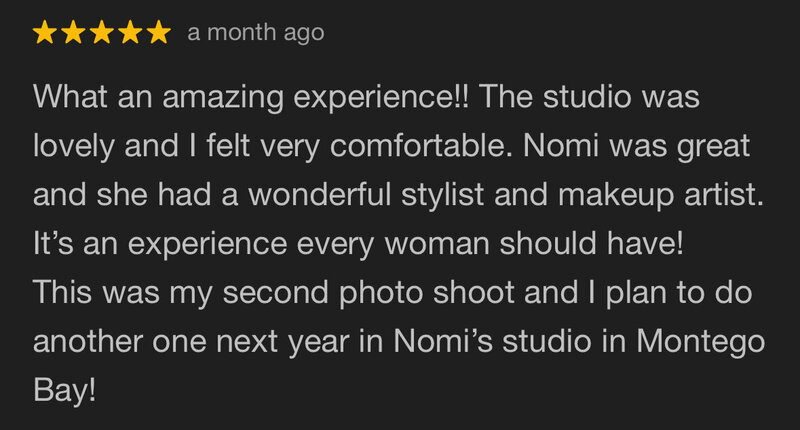Click the words 'should have!'
Viewport: 800px width, 430px height.
click(591, 244)
